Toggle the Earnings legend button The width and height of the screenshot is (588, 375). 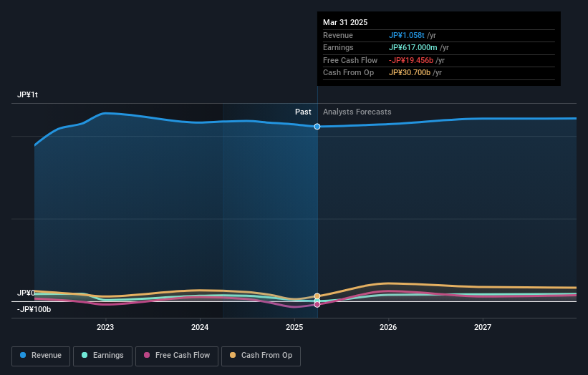point(102,356)
